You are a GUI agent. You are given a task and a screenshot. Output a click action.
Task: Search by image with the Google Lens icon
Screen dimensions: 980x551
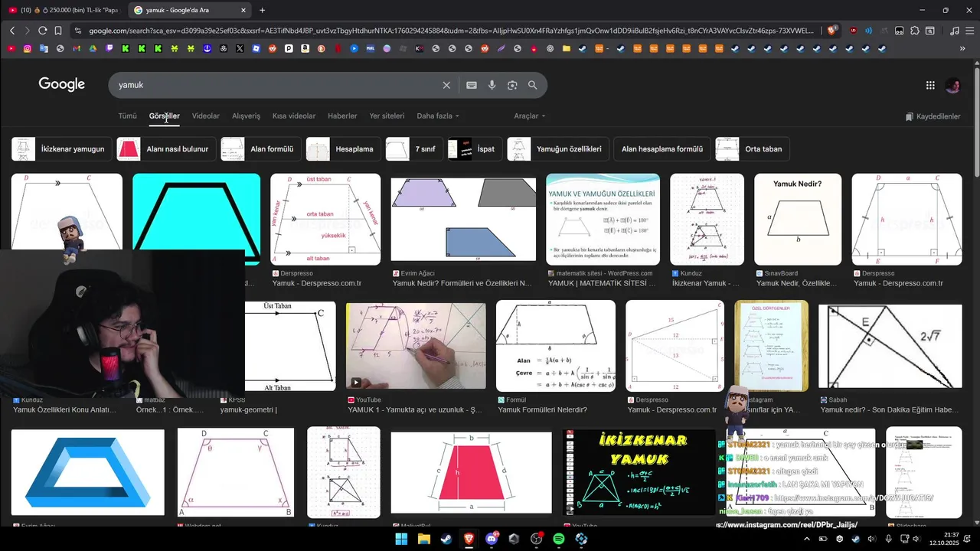point(512,85)
